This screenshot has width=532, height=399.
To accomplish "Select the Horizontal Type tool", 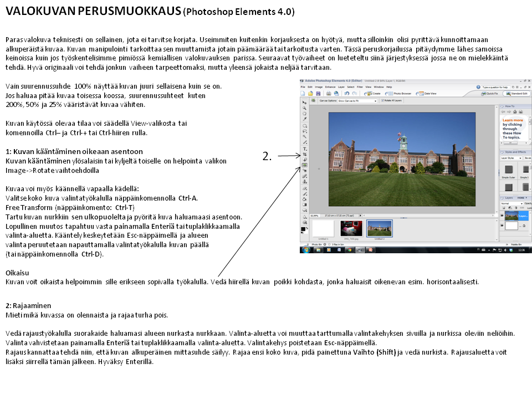I will [x=305, y=149].
